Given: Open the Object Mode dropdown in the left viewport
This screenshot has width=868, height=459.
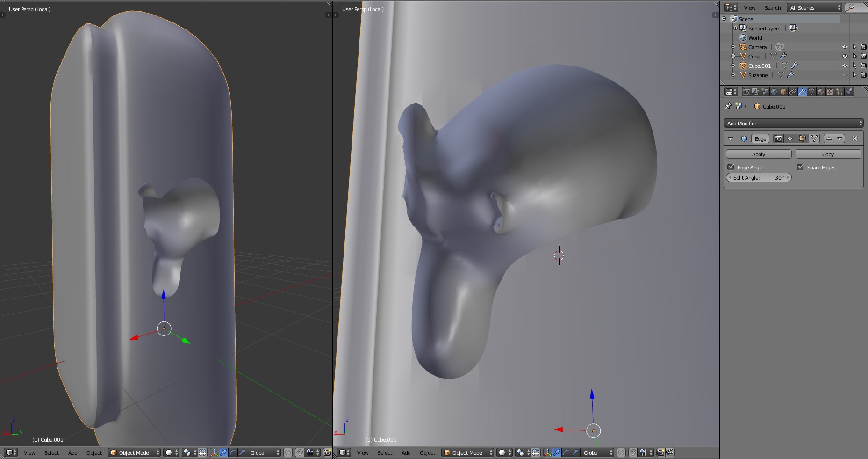Looking at the screenshot, I should click(x=135, y=452).
